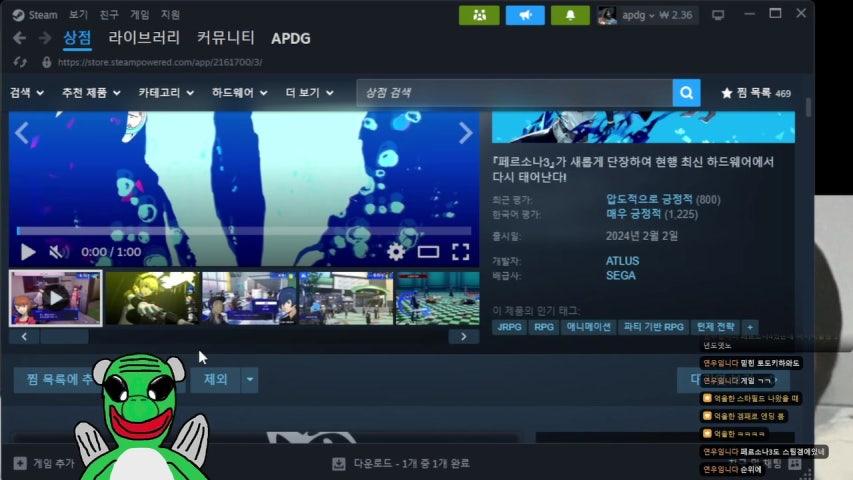Screen dimensions: 853x480
Task: Click the trailer progress seek bar
Action: [x=244, y=231]
